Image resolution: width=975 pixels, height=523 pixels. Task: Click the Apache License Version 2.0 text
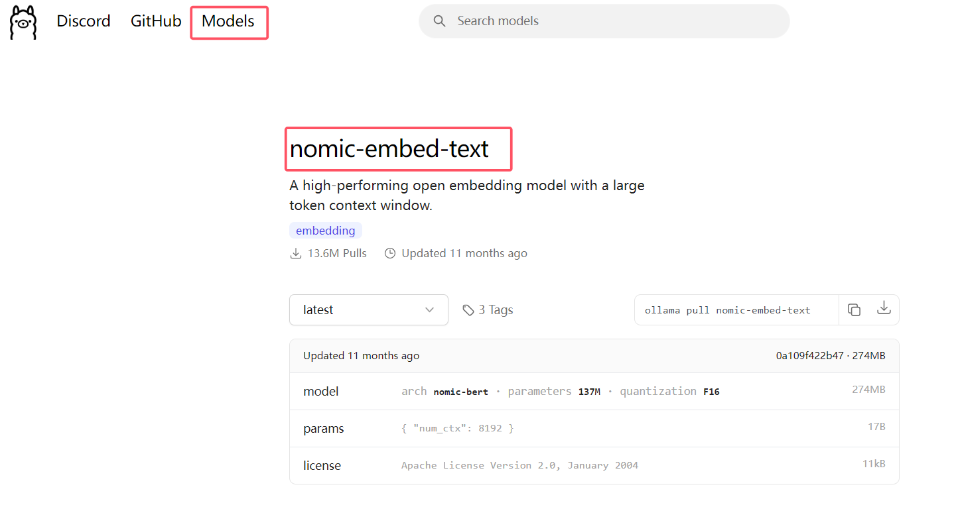coord(519,466)
